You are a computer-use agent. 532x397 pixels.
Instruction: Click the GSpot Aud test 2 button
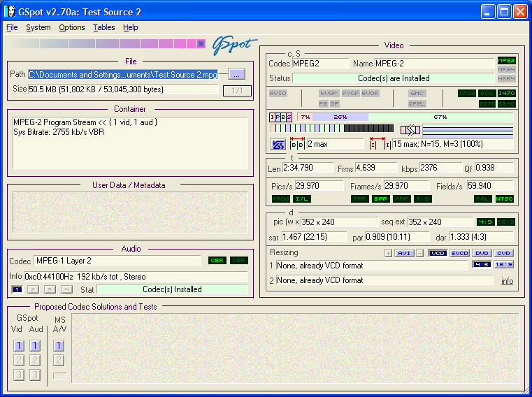click(x=35, y=360)
